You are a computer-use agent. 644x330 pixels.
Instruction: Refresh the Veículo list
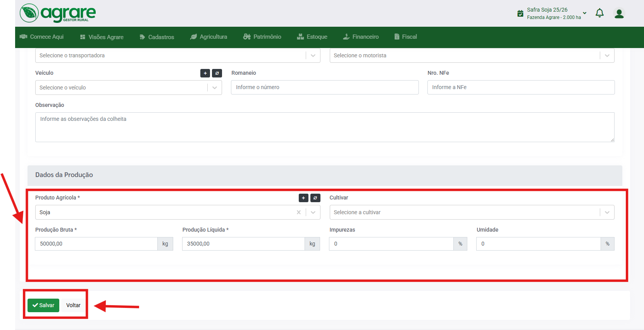(217, 73)
